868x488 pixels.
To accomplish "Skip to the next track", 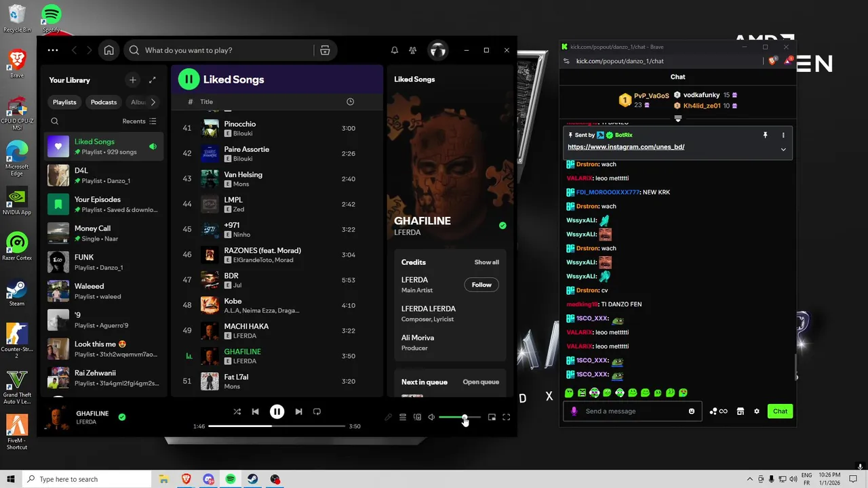I will (298, 411).
